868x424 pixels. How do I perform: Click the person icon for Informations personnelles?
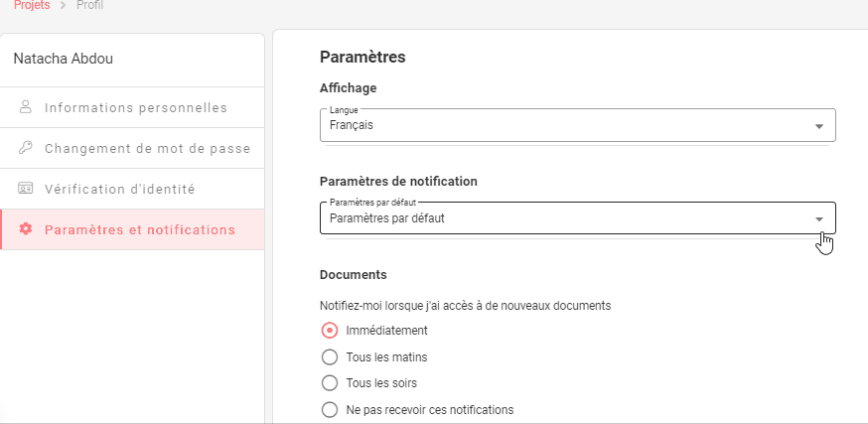coord(26,107)
